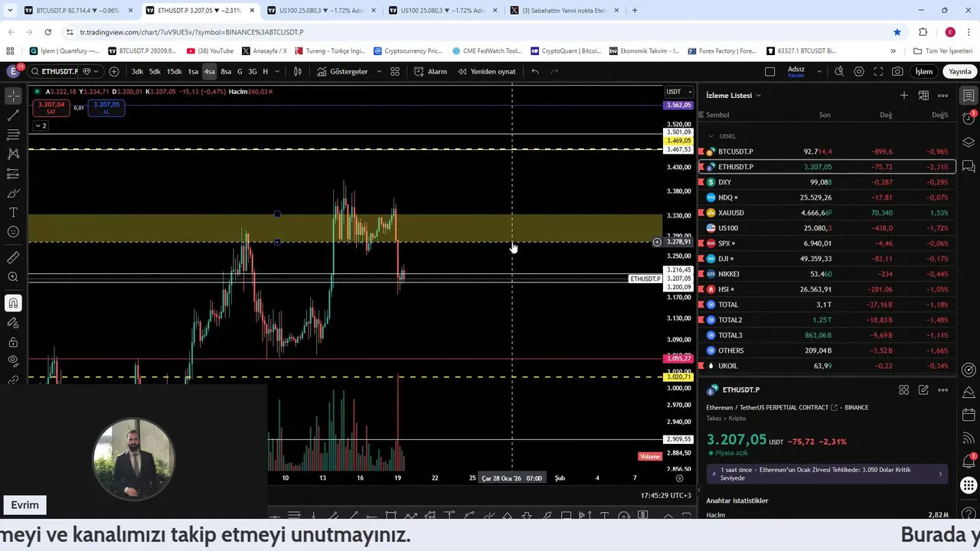Expand the collapsed indicators legend showing 2

tap(40, 126)
